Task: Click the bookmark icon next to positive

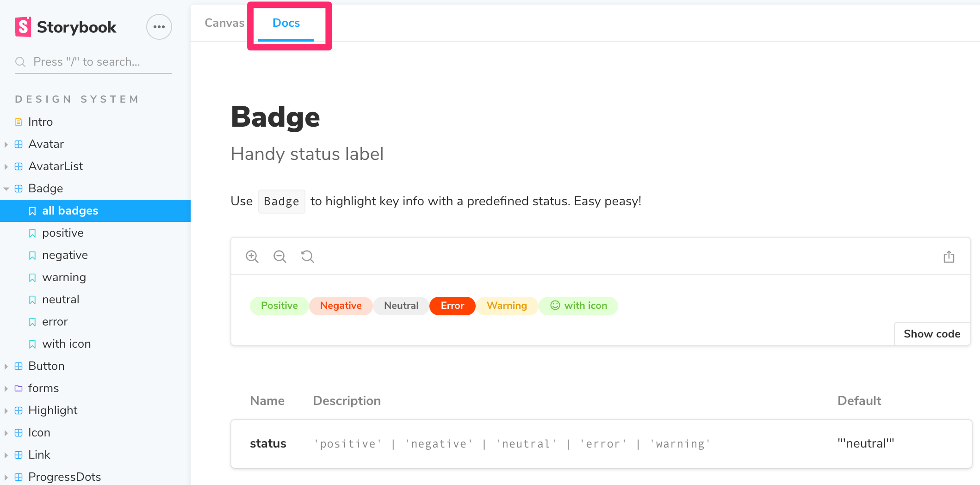Action: pos(32,233)
